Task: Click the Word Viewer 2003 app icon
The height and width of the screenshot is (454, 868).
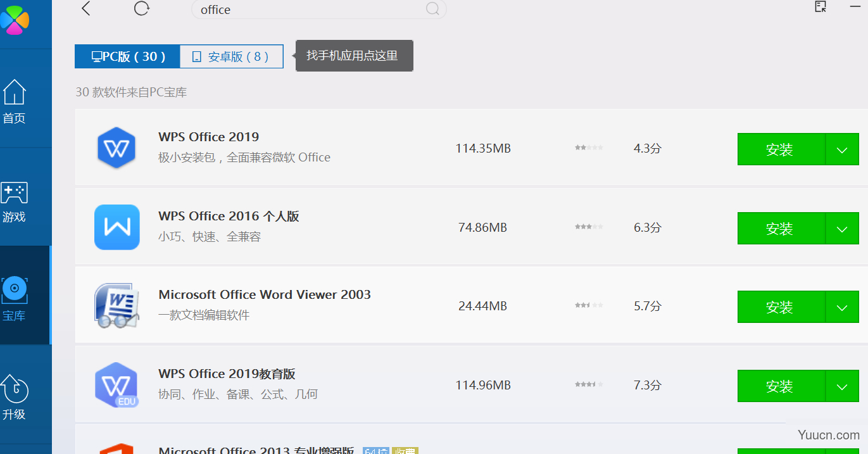Action: (x=116, y=306)
